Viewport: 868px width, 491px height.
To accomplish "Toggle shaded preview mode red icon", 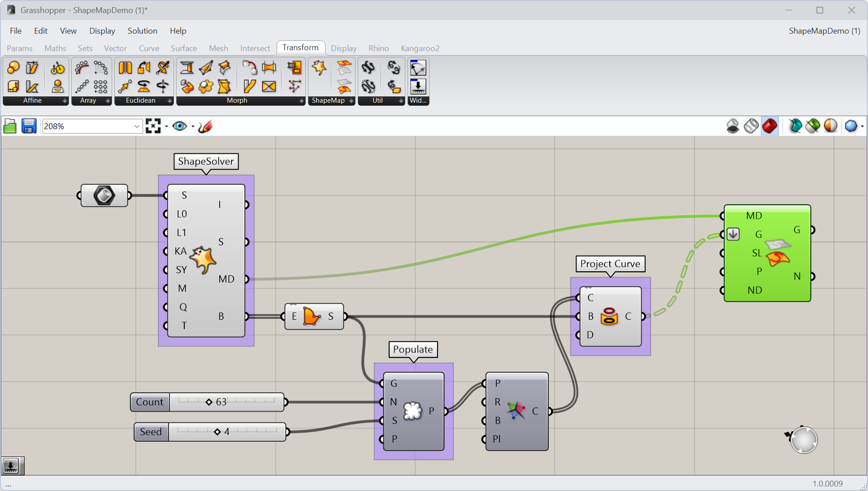I will pyautogui.click(x=770, y=126).
